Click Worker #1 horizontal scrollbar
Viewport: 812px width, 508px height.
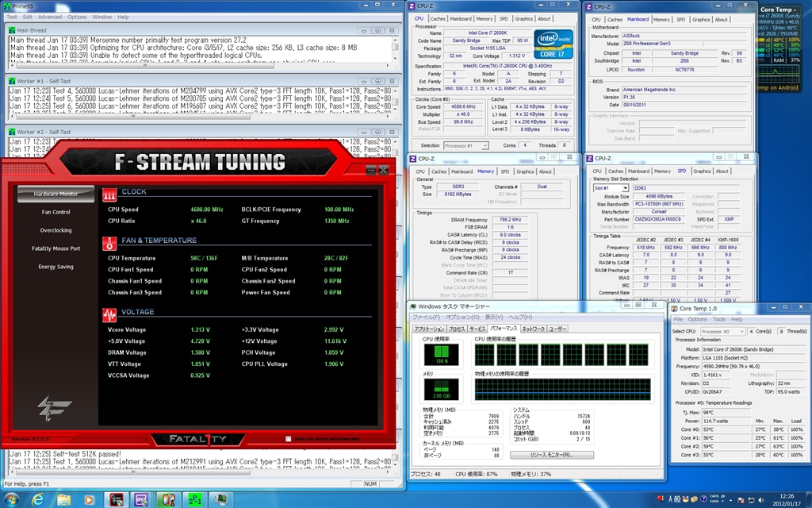pos(197,117)
